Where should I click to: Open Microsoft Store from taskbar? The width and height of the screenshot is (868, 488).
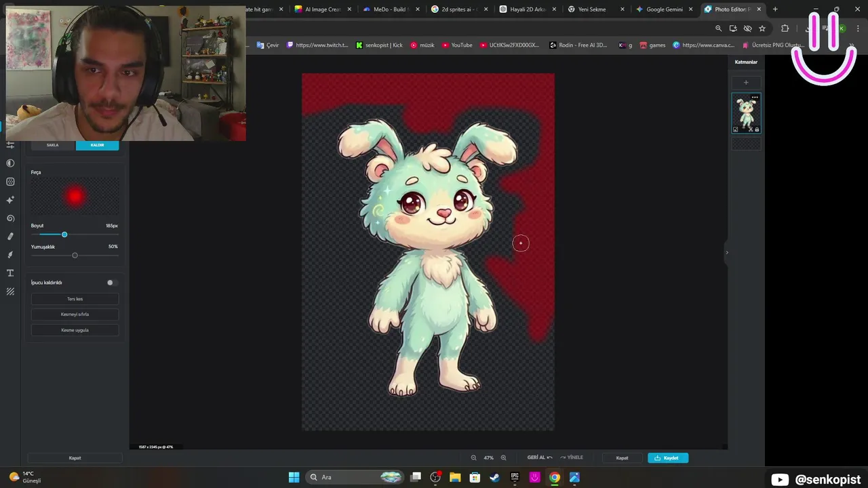click(x=475, y=477)
